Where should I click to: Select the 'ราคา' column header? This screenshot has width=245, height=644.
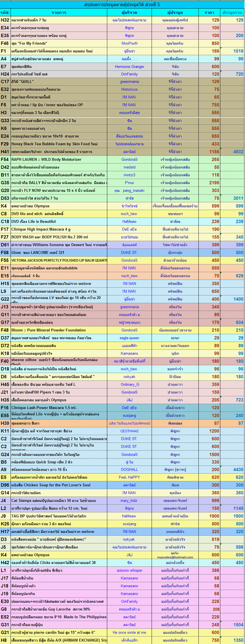pyautogui.click(x=210, y=12)
